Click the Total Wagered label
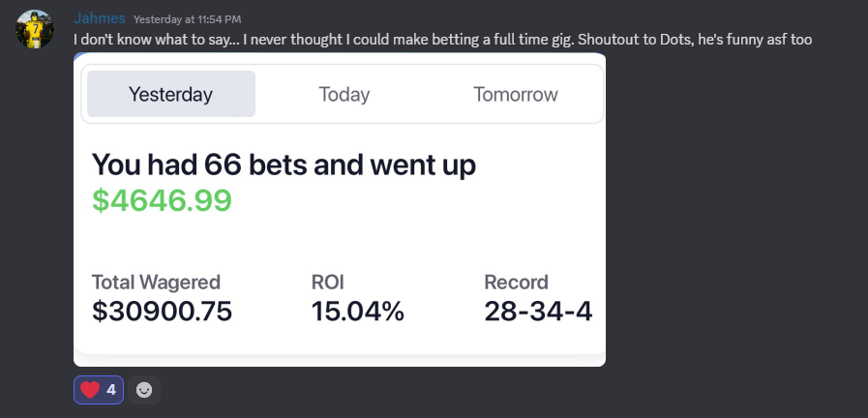 click(156, 283)
